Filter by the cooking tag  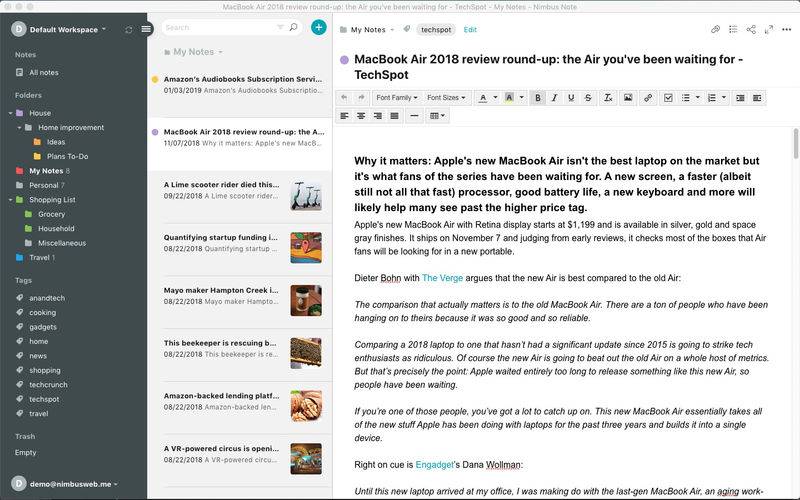coord(42,312)
